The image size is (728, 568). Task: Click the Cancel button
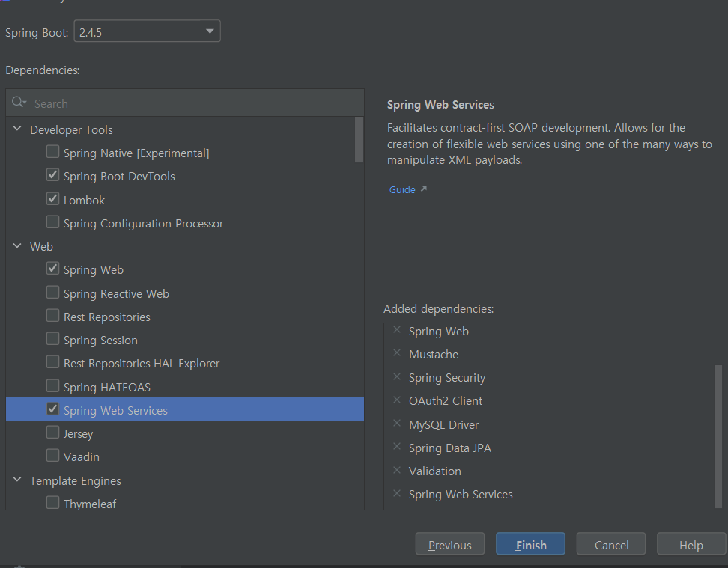(611, 544)
